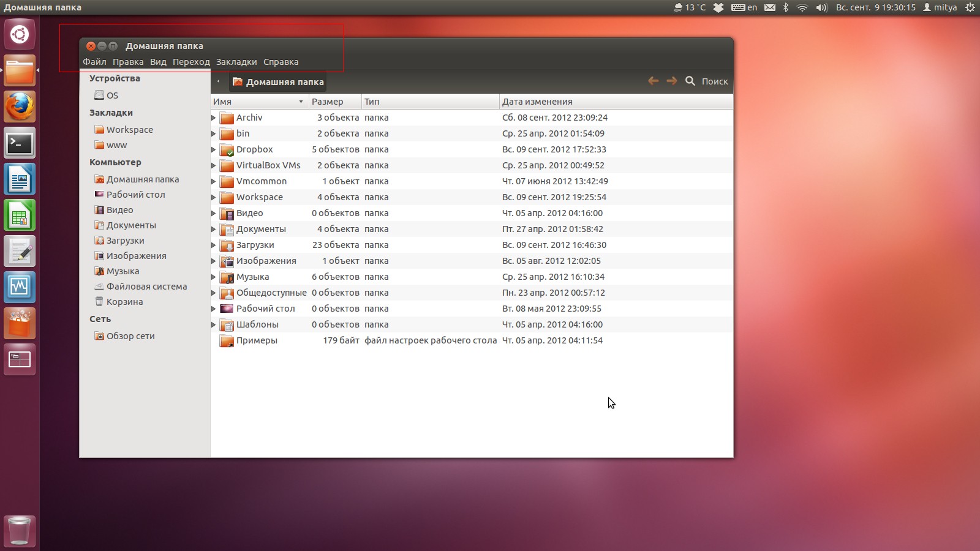The width and height of the screenshot is (980, 551).
Task: Launch the text editor from the dock
Action: pyautogui.click(x=20, y=251)
